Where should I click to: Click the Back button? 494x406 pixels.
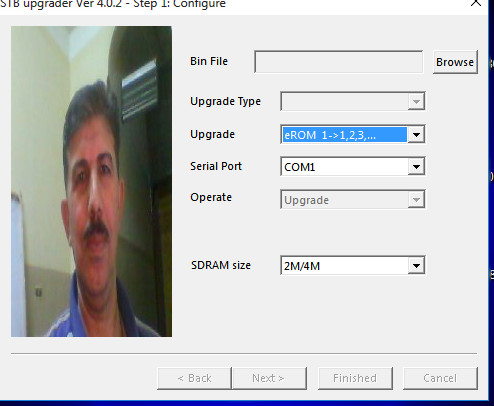pyautogui.click(x=194, y=378)
